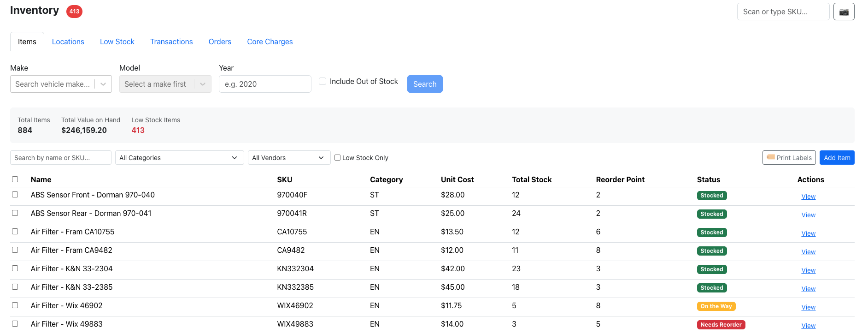Enable Include Out of Stock checkbox
868x334 pixels.
(323, 81)
